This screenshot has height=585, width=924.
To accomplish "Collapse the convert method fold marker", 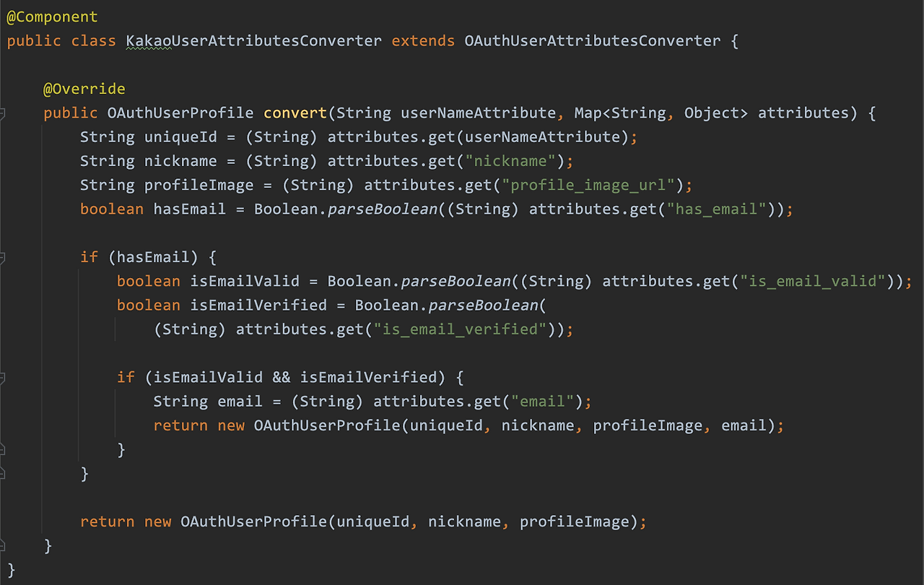I will point(2,113).
